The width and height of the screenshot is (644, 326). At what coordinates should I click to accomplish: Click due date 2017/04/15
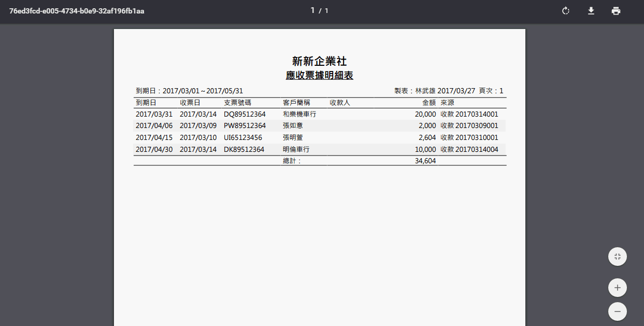154,137
